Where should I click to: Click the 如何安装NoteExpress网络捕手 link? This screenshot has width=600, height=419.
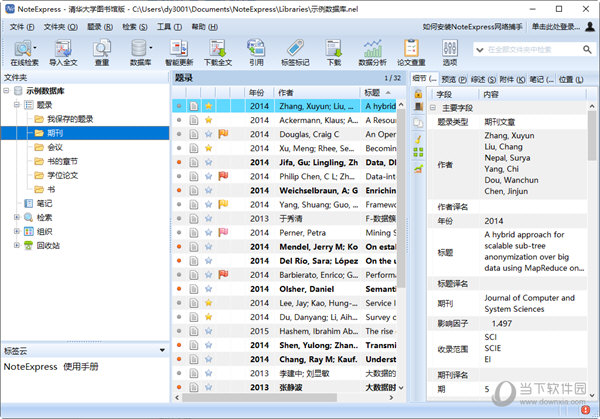(x=472, y=26)
